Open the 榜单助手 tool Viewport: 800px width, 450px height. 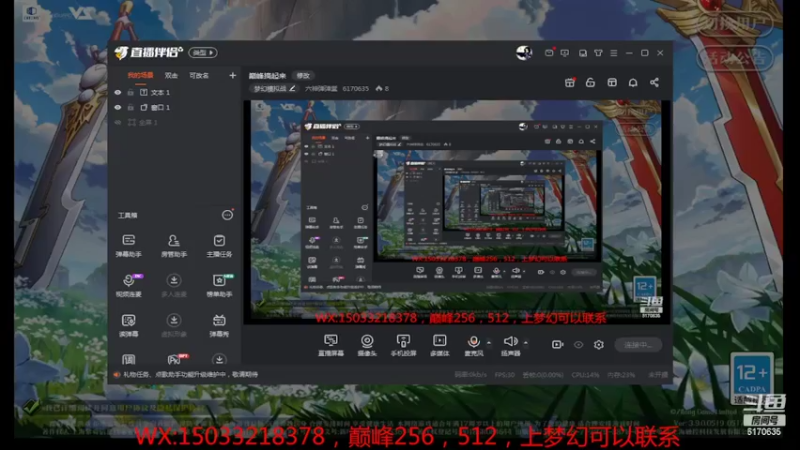click(219, 285)
